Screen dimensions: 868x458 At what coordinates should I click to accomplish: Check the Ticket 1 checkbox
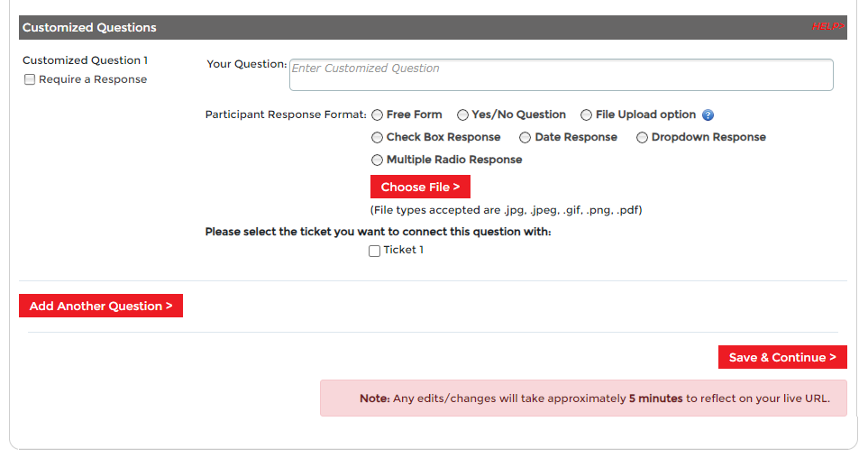click(x=375, y=252)
